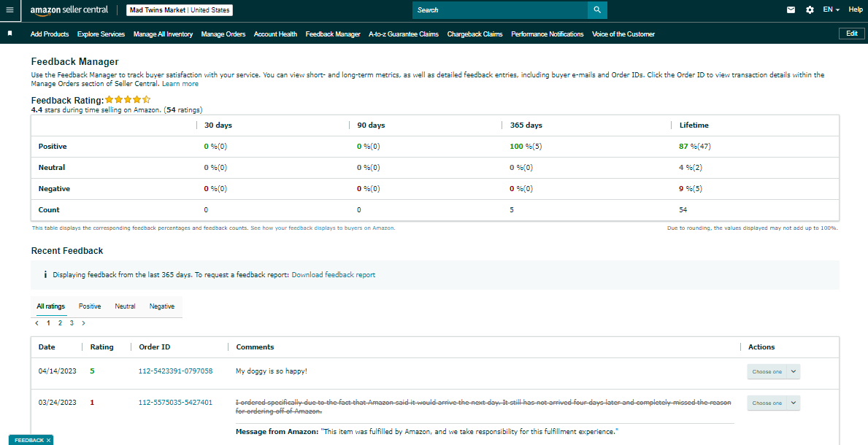Click the Order ID column header
The width and height of the screenshot is (868, 445).
click(x=155, y=347)
